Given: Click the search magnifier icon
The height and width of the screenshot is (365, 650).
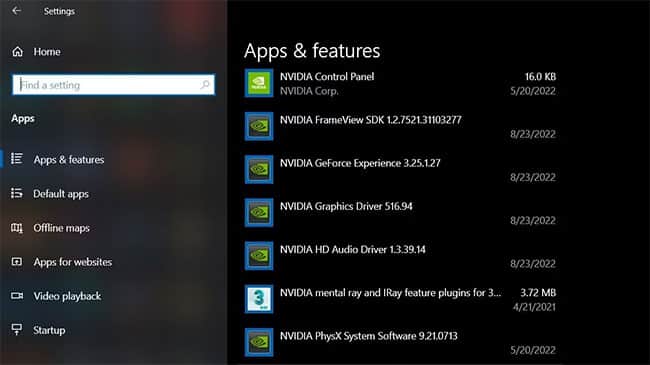Looking at the screenshot, I should [x=204, y=85].
